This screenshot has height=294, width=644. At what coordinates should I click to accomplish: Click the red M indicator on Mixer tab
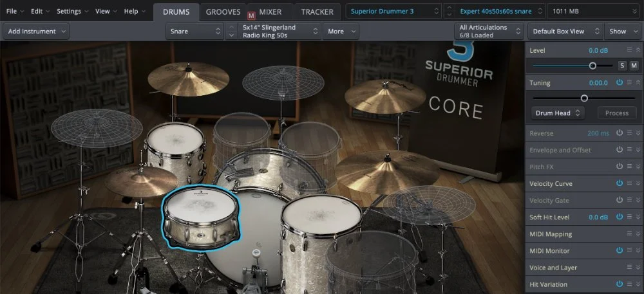click(x=251, y=15)
